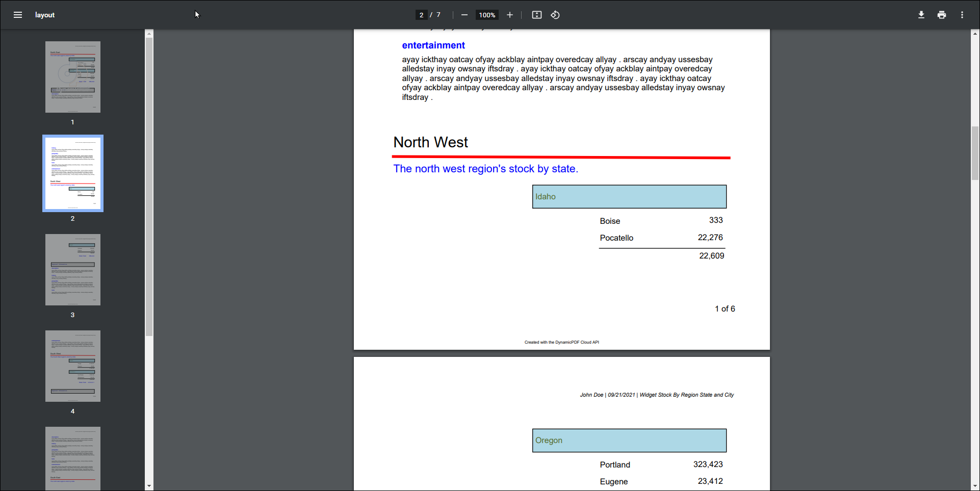Image resolution: width=980 pixels, height=491 pixels.
Task: Click the document scrollbar down arrow
Action: coord(975,486)
